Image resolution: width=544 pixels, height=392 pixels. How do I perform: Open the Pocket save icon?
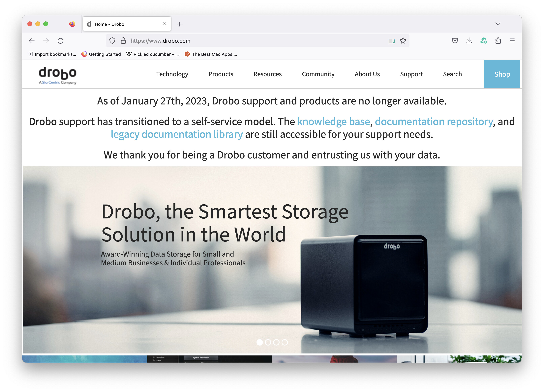pyautogui.click(x=455, y=41)
